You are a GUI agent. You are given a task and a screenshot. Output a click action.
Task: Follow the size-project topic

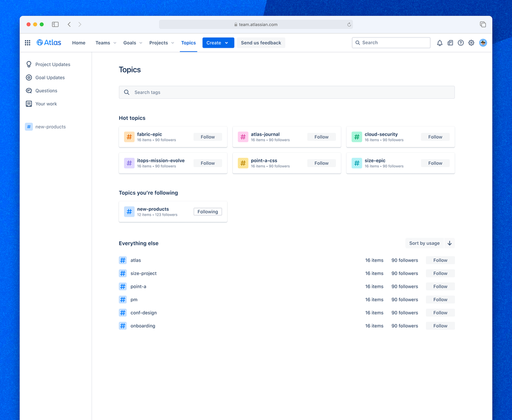440,273
